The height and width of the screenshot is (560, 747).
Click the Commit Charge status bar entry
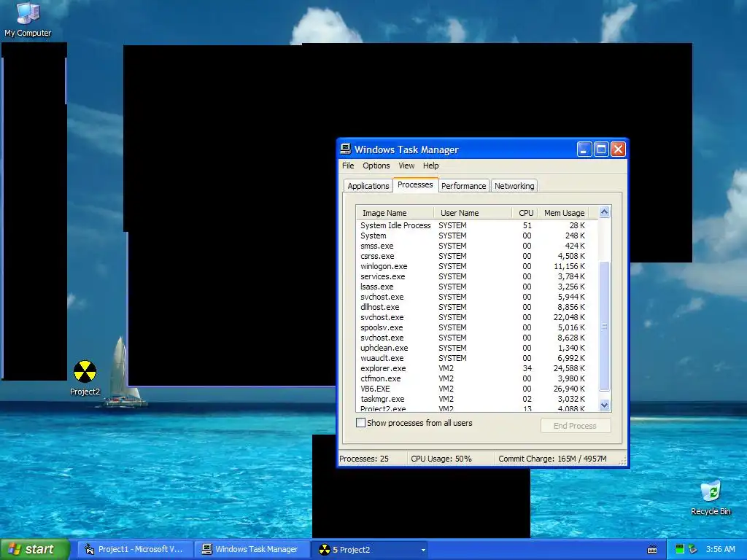(553, 459)
